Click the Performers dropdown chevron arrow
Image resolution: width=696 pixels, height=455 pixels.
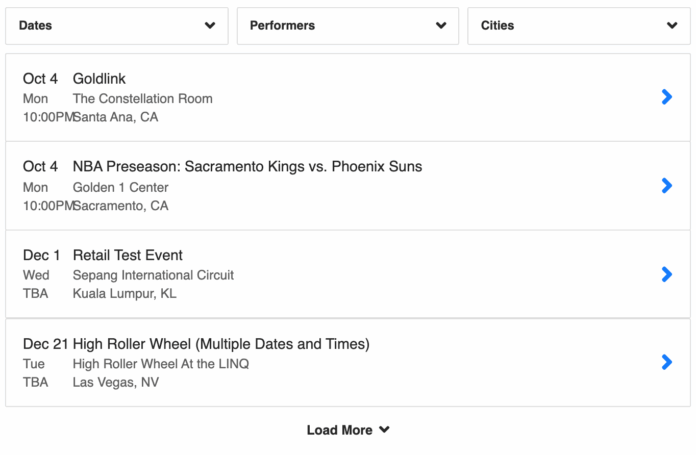click(441, 26)
